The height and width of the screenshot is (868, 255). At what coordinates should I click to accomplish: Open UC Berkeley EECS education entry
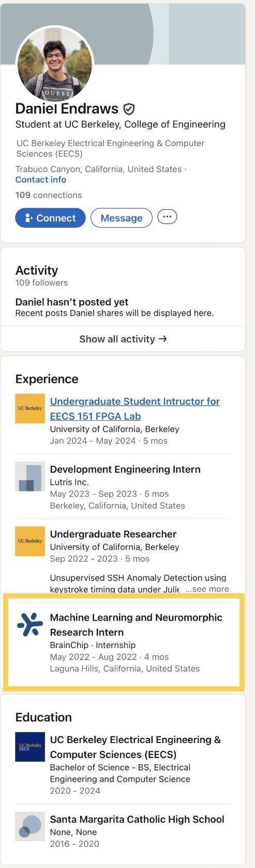tap(123, 764)
